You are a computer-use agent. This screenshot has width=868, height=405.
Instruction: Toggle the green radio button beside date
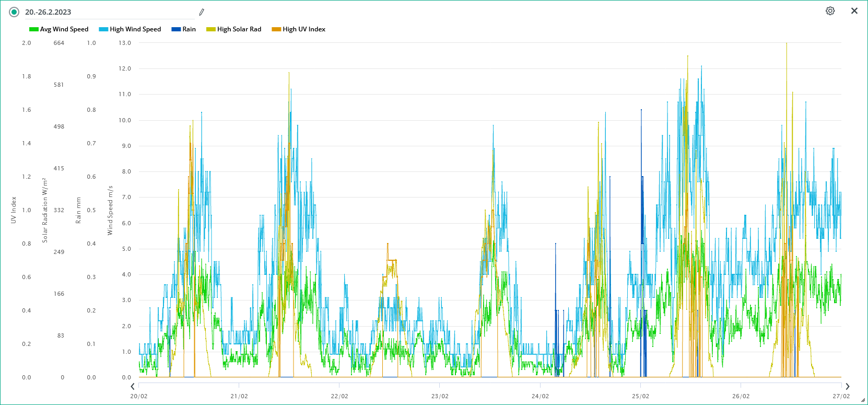[x=14, y=12]
